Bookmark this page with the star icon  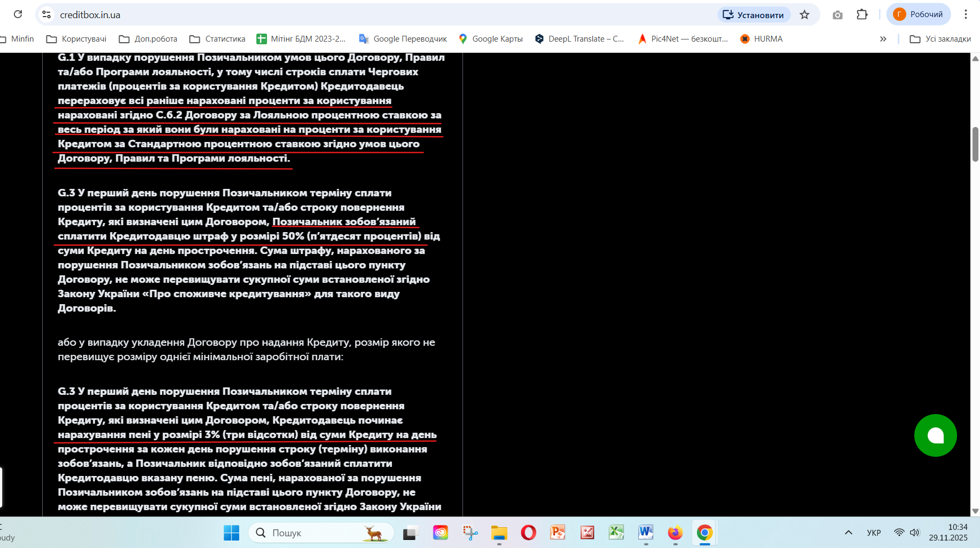805,15
